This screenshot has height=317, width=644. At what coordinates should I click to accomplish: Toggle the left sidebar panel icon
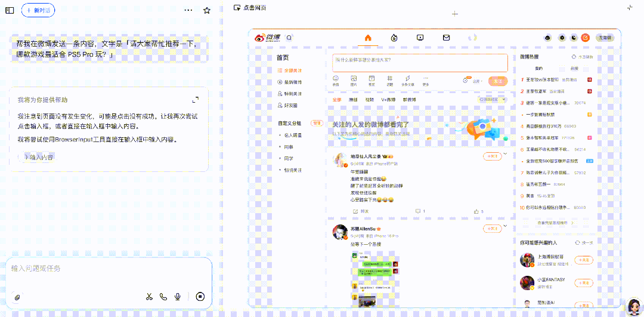[10, 10]
